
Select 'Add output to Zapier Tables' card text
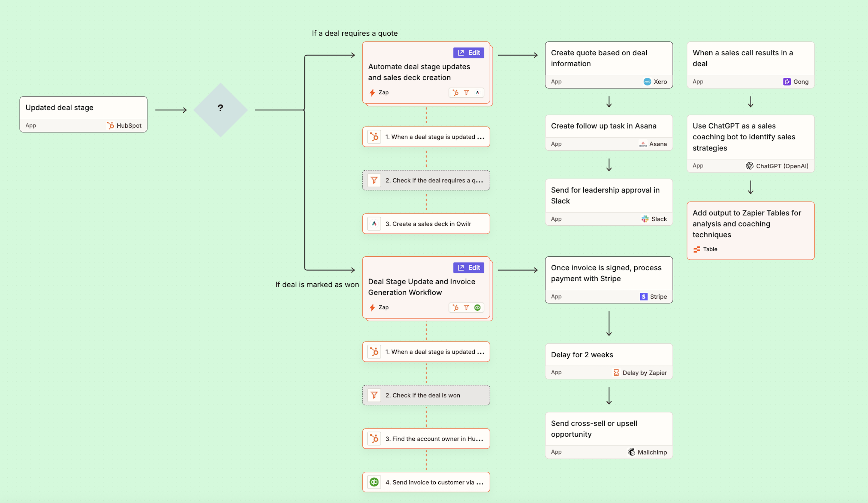click(747, 224)
